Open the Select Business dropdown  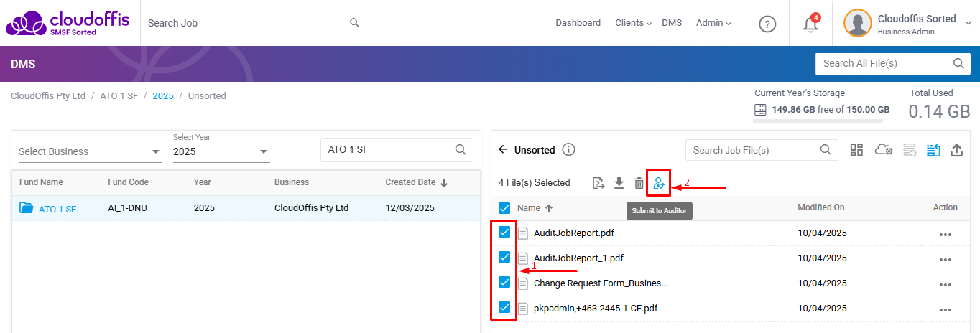point(90,151)
